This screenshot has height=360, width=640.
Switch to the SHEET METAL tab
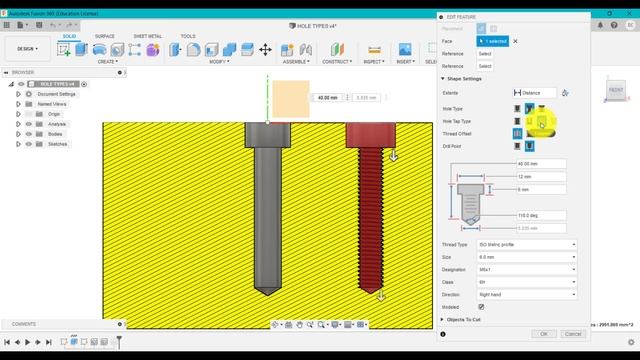click(147, 36)
